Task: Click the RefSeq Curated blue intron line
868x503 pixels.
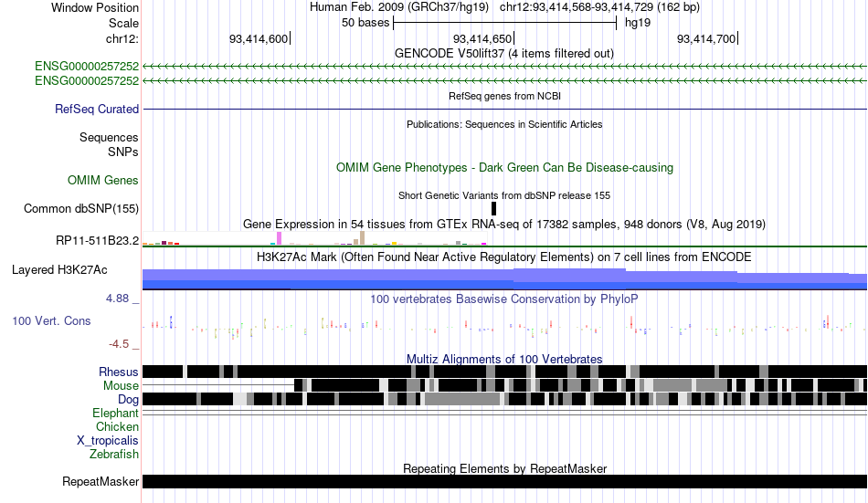Action: 504,109
